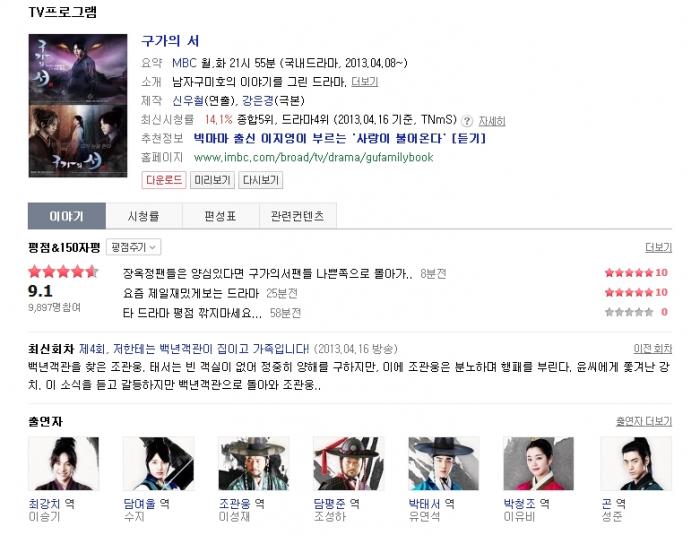Click the 미리보기 button

click(x=212, y=180)
